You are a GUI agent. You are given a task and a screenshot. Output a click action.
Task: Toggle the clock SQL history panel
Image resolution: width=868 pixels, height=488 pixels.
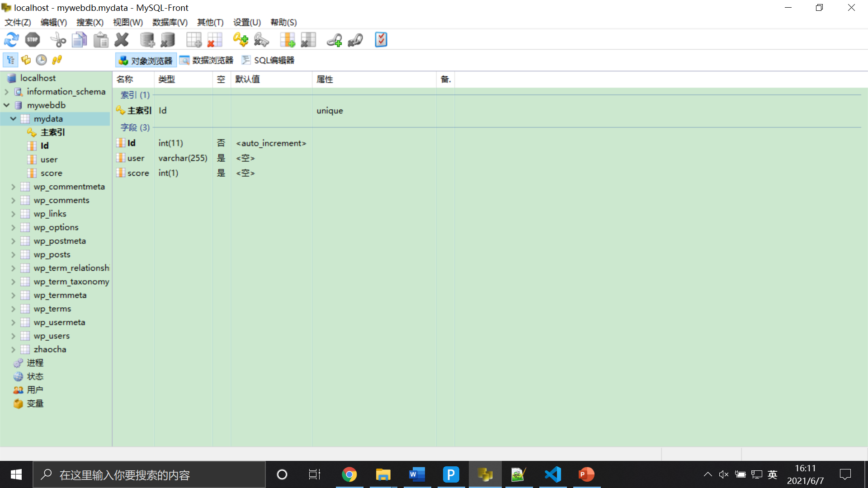tap(42, 60)
